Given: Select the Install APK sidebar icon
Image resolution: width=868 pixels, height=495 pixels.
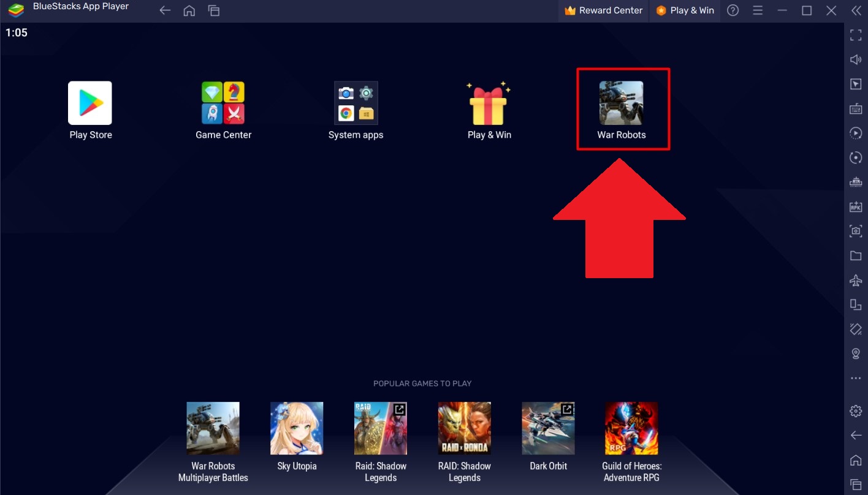Looking at the screenshot, I should tap(855, 206).
